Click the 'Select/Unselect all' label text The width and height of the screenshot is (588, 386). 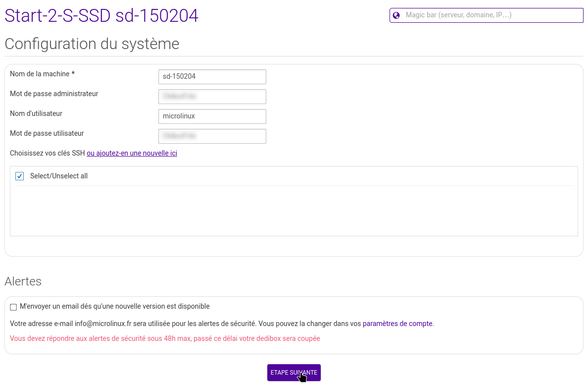(x=59, y=176)
